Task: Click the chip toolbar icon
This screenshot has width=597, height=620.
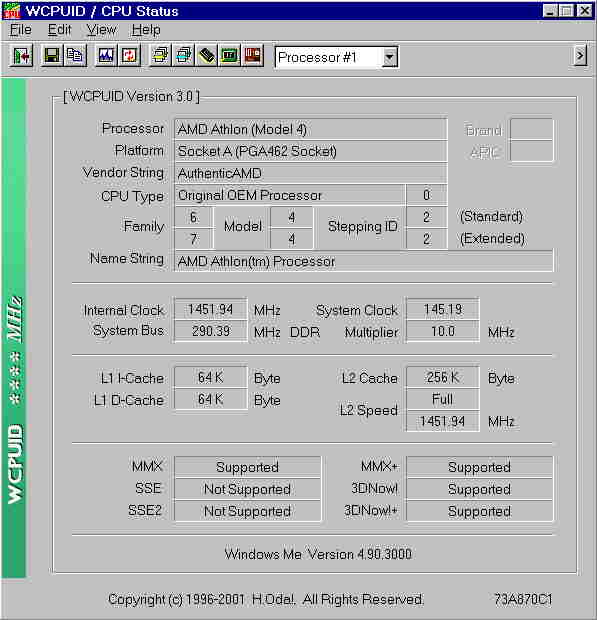Action: (207, 56)
